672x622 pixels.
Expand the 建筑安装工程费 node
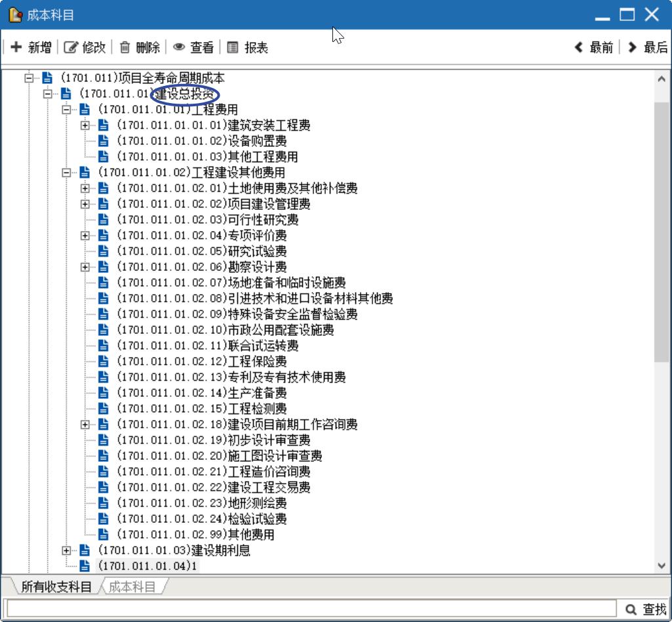85,125
